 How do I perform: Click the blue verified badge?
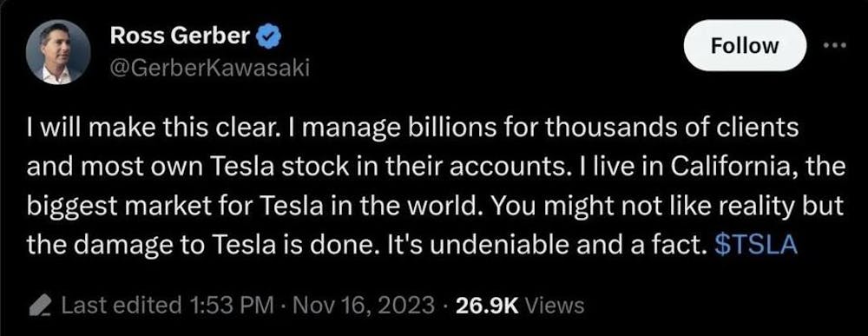click(x=270, y=37)
